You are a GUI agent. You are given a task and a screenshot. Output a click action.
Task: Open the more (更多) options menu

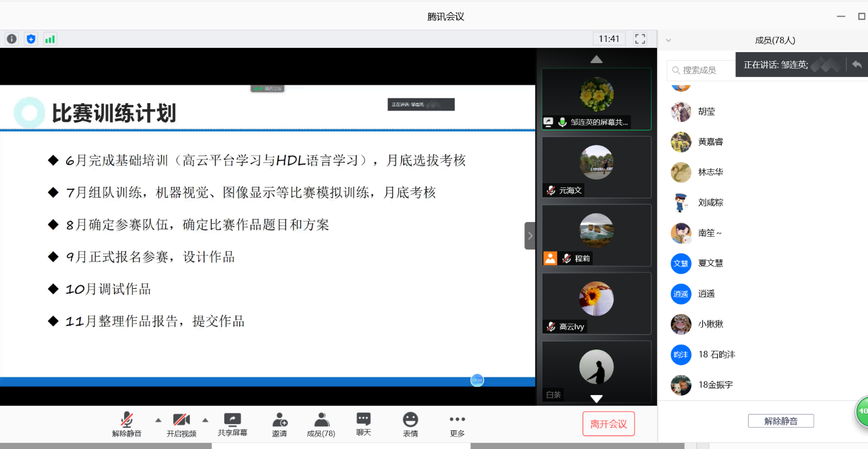coord(457,424)
